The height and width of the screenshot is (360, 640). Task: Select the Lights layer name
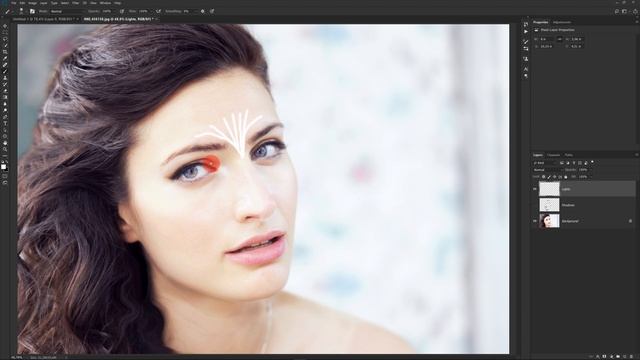click(566, 189)
